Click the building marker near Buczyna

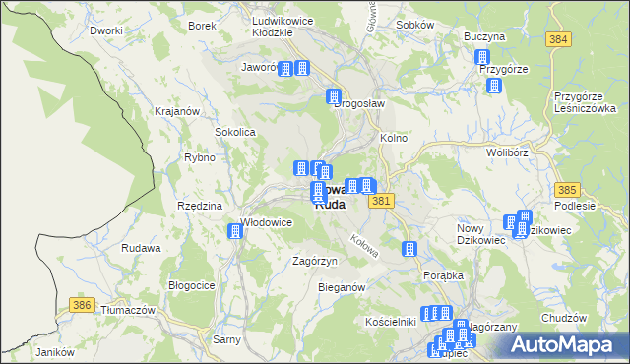pyautogui.click(x=482, y=57)
